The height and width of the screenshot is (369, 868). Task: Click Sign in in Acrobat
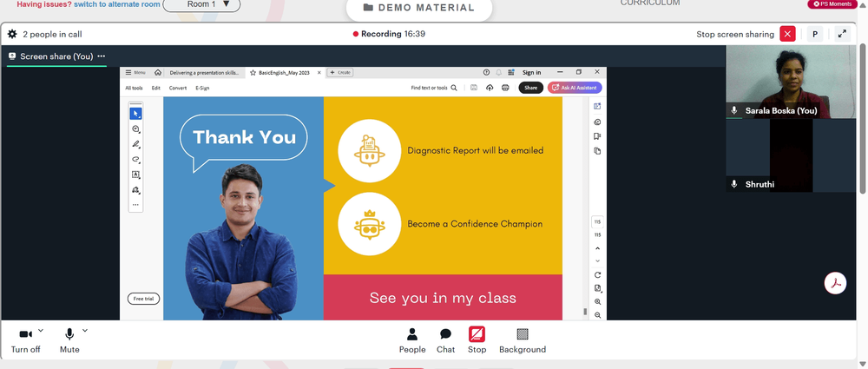coord(531,73)
